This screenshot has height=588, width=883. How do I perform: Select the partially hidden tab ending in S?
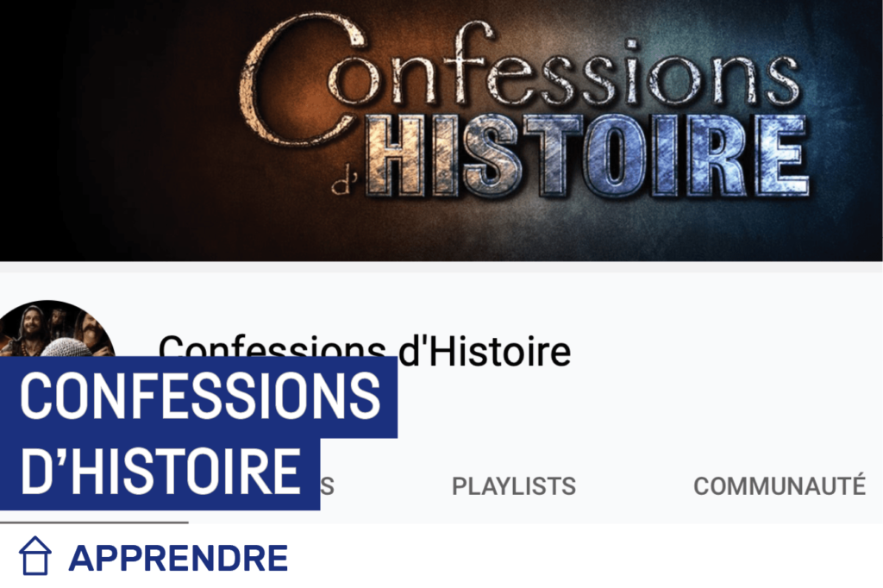tap(327, 486)
